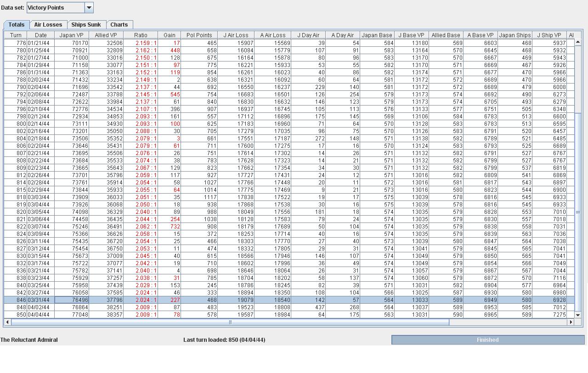Click the Allied VP column header

click(x=106, y=35)
